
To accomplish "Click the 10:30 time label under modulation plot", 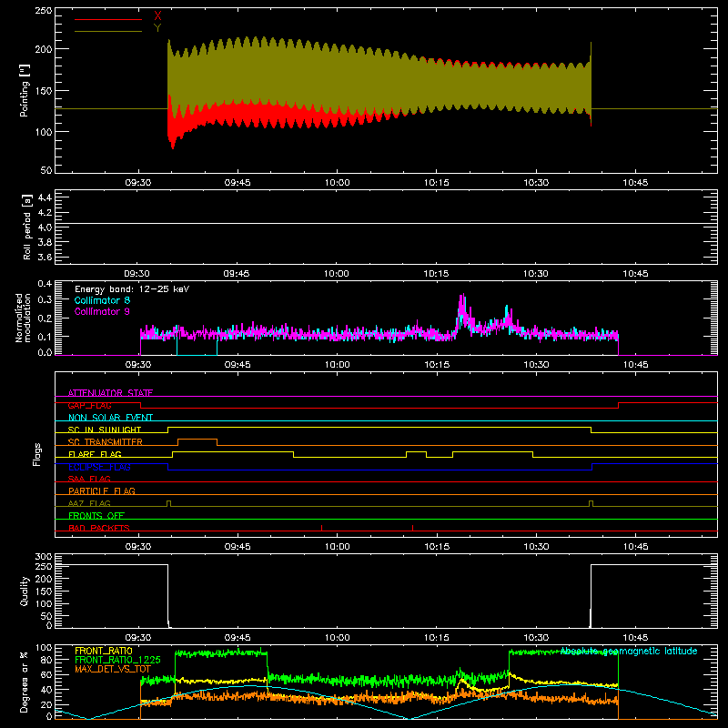I will 536,365.
